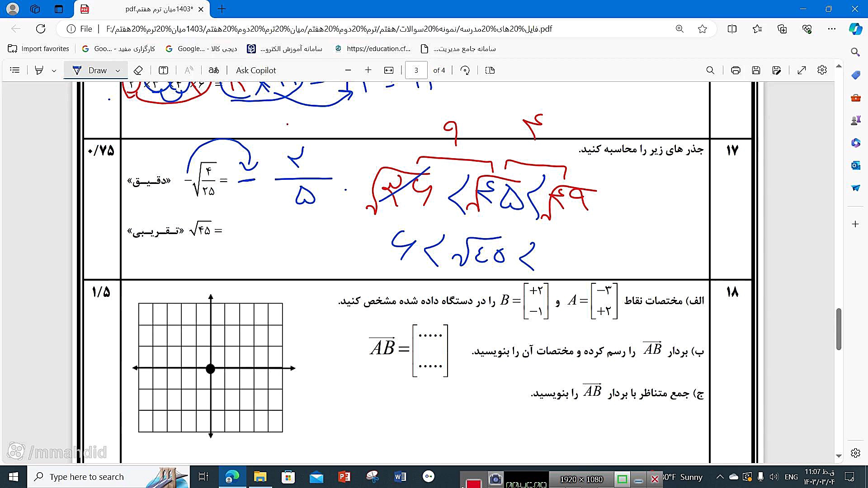Open PDF viewer settings gear
The height and width of the screenshot is (488, 868).
[822, 70]
